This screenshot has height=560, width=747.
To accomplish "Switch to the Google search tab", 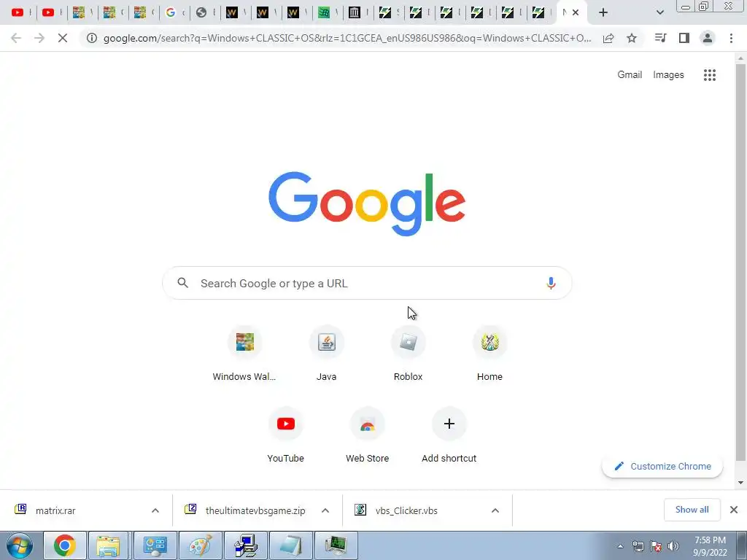I will point(175,12).
